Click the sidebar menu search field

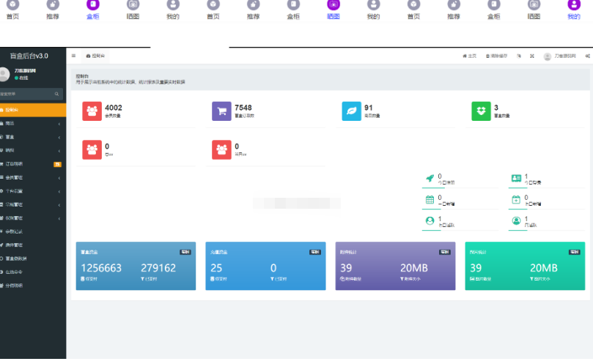click(x=28, y=94)
